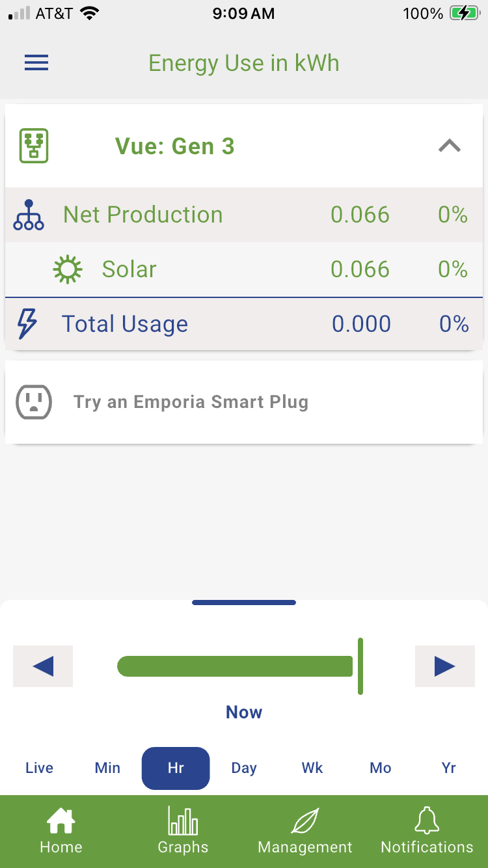Open the Management leaf tab
The image size is (488, 868).
(x=305, y=830)
